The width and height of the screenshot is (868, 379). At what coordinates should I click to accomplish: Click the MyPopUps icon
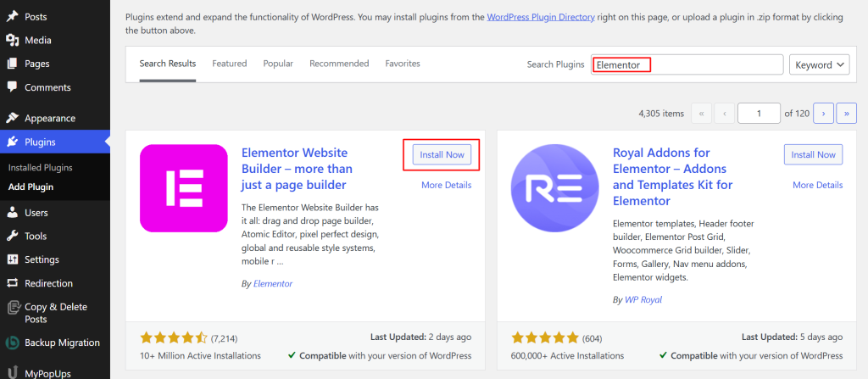coord(12,373)
